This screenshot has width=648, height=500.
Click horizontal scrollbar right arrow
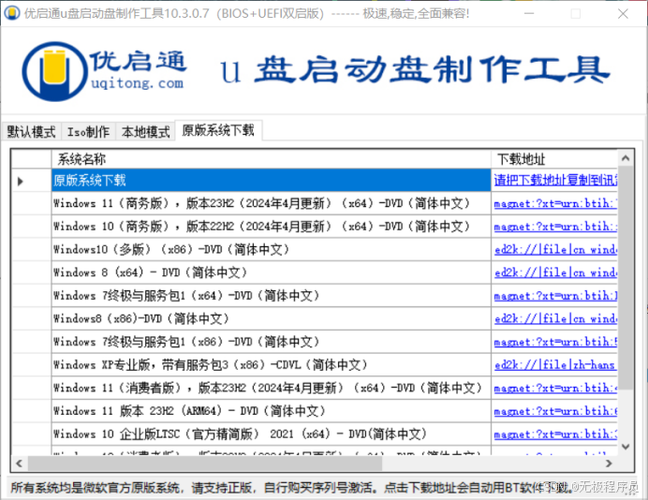(609, 463)
